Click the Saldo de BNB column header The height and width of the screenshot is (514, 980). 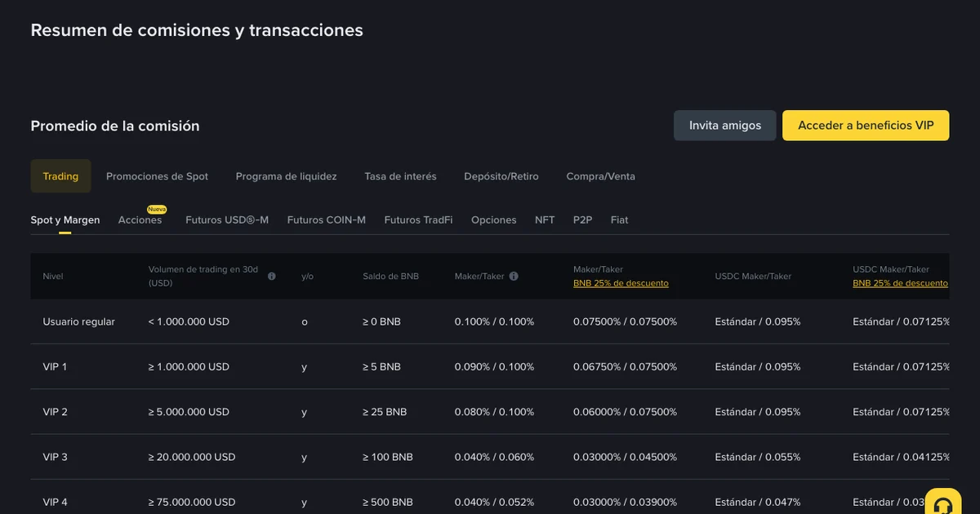(x=390, y=277)
